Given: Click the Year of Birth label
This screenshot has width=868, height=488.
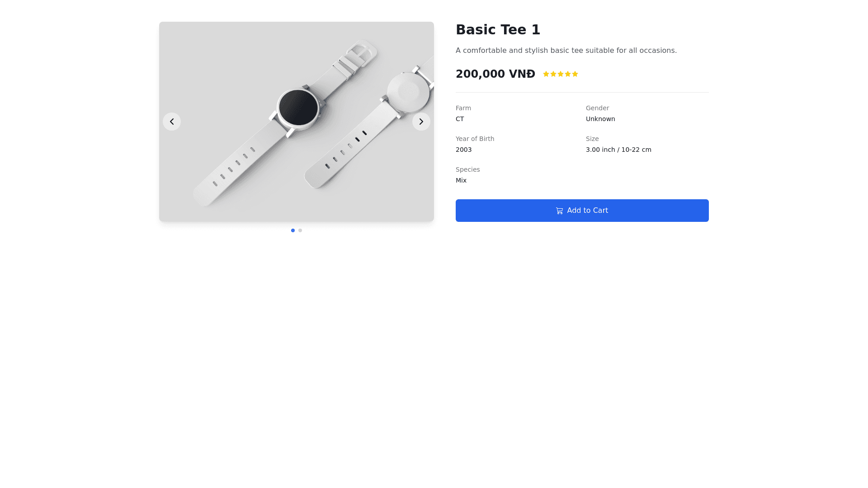Looking at the screenshot, I should [x=475, y=139].
